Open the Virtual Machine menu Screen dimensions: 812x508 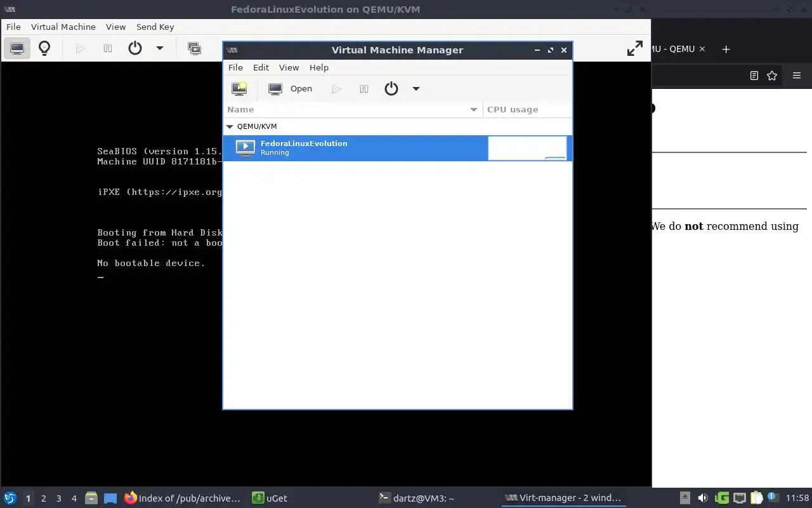click(63, 27)
